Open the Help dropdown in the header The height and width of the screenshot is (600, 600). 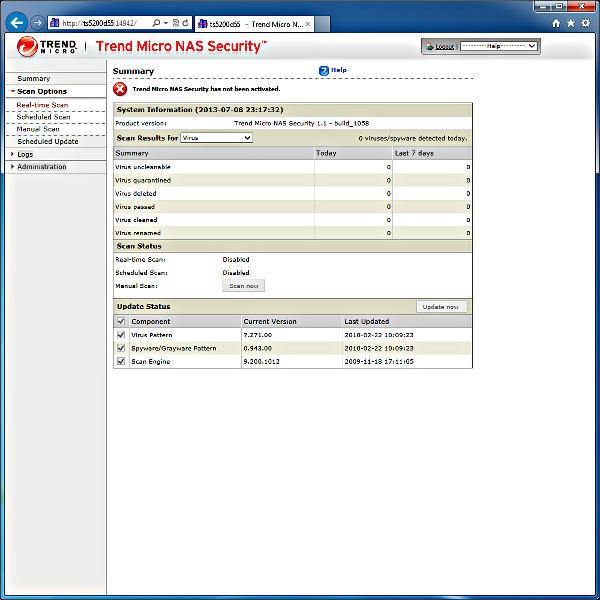(x=499, y=46)
